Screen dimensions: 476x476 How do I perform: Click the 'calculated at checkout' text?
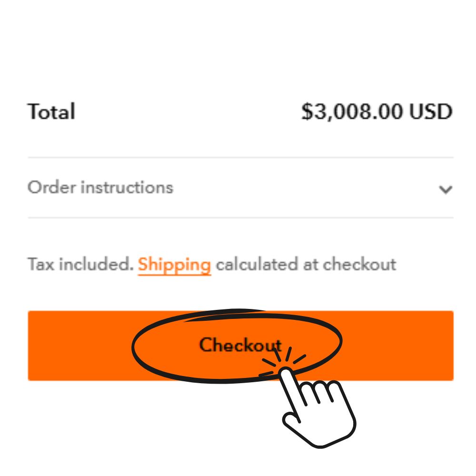pyautogui.click(x=306, y=265)
